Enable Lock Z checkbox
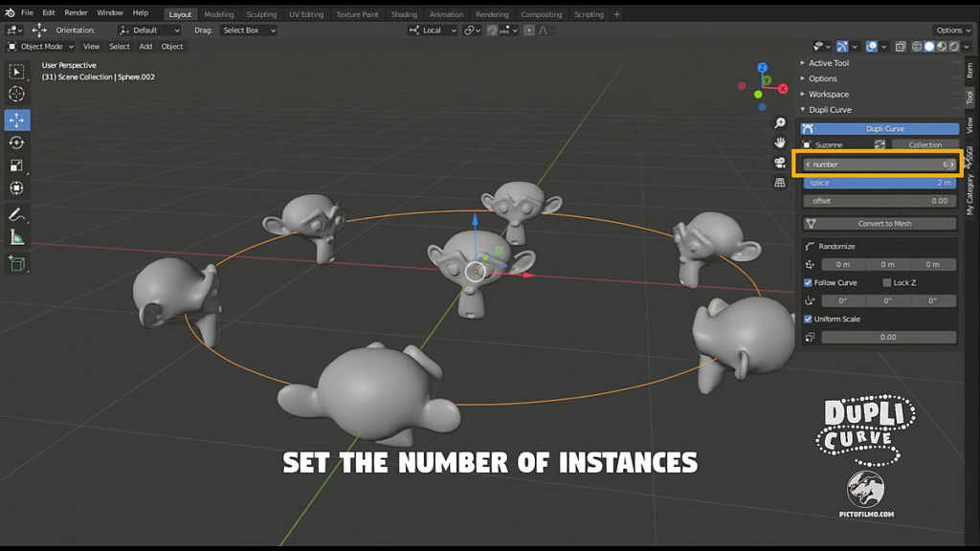Viewport: 980px width, 551px height. pyautogui.click(x=887, y=283)
